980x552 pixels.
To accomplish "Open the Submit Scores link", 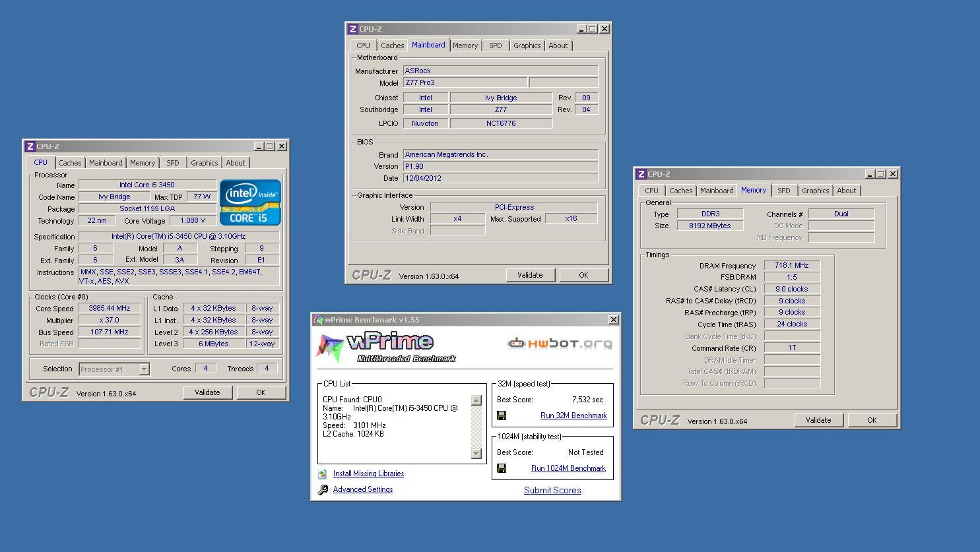I will (x=552, y=490).
